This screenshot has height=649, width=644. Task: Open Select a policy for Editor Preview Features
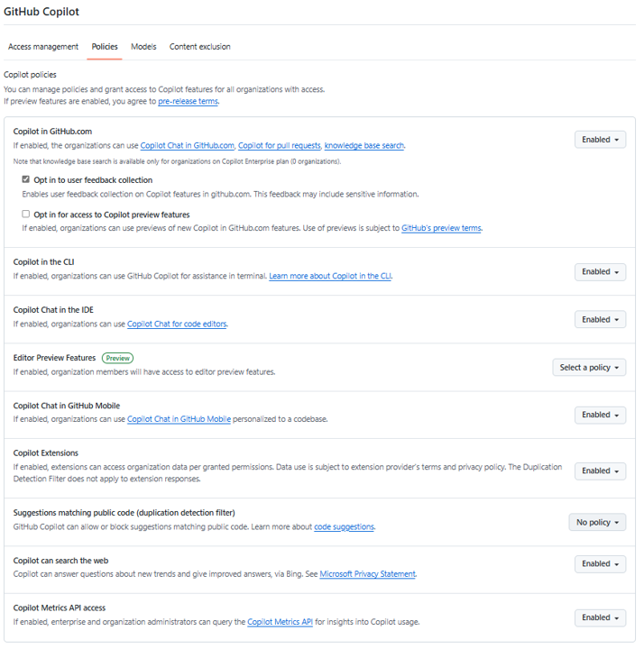589,368
